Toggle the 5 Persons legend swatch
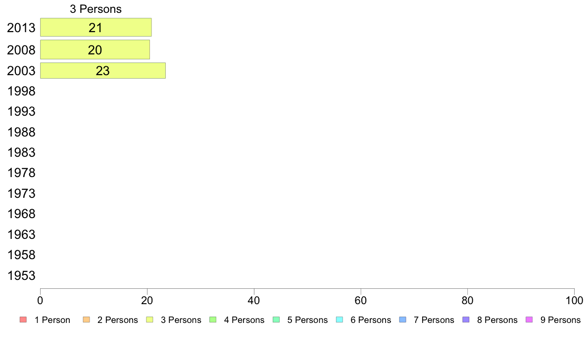 tap(276, 320)
